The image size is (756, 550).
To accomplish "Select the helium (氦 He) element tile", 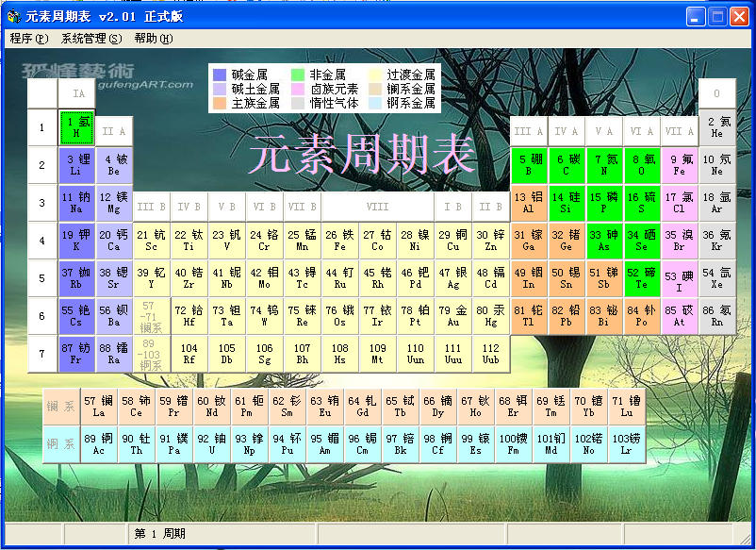I will [x=716, y=128].
